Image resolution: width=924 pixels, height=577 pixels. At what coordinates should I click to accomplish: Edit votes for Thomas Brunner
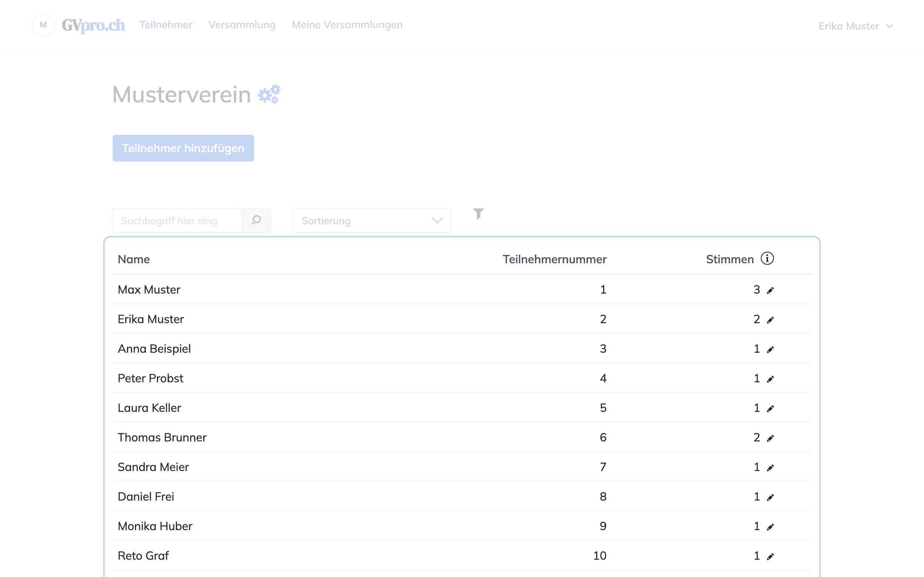tap(770, 438)
